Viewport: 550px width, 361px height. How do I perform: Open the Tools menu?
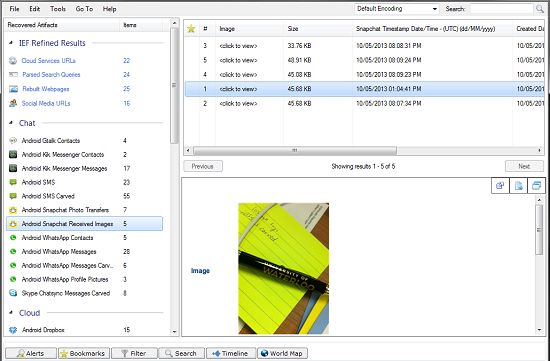tap(58, 9)
